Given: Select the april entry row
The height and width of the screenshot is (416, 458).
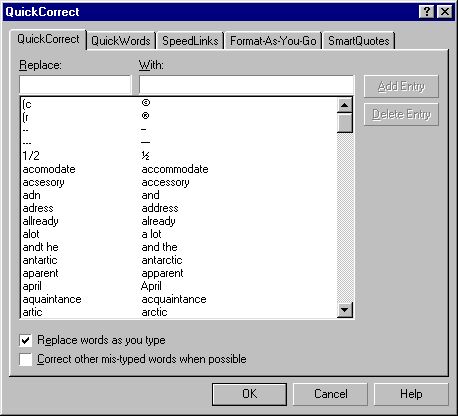Looking at the screenshot, I should click(179, 286).
